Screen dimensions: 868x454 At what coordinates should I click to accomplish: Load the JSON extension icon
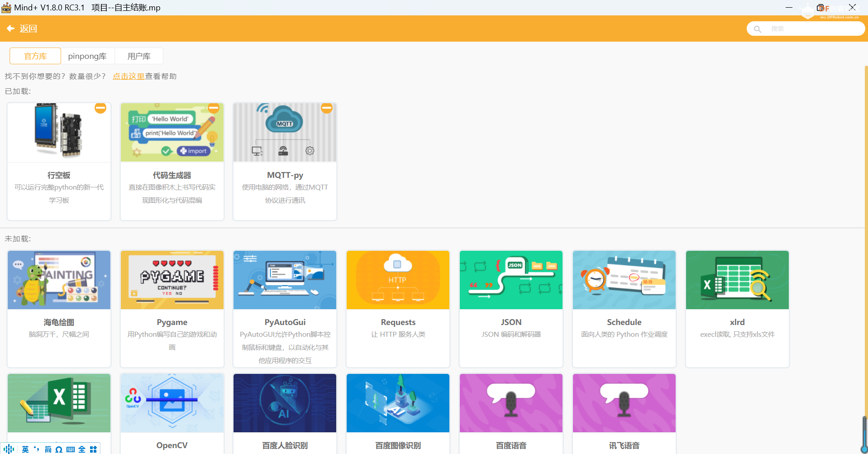pyautogui.click(x=511, y=280)
